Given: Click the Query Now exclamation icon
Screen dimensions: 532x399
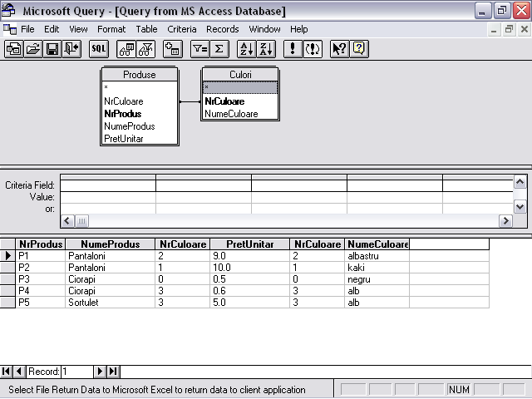Looking at the screenshot, I should [293, 49].
